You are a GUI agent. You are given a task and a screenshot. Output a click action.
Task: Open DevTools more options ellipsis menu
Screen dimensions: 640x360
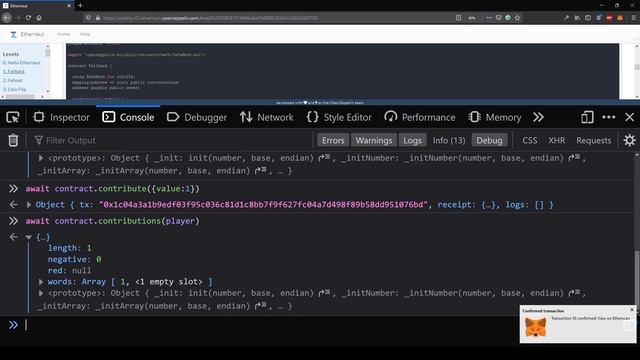point(609,118)
